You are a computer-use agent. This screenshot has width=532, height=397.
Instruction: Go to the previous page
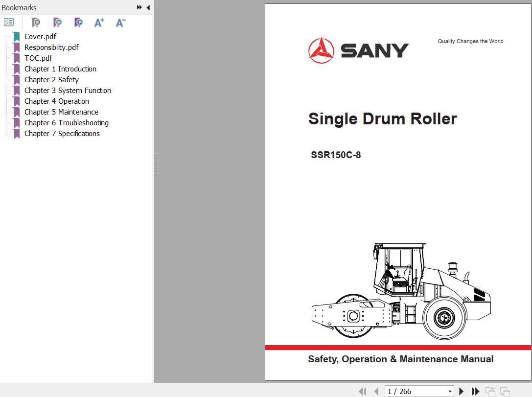tap(376, 391)
